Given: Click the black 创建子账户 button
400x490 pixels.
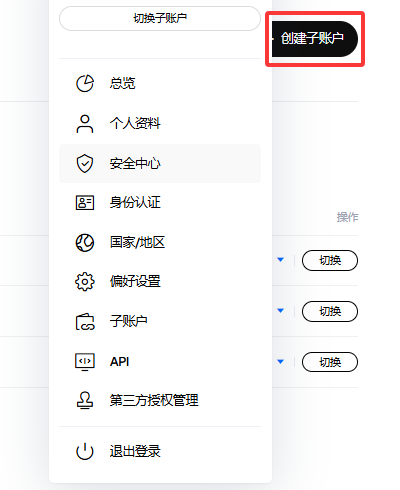Looking at the screenshot, I should click(x=315, y=39).
